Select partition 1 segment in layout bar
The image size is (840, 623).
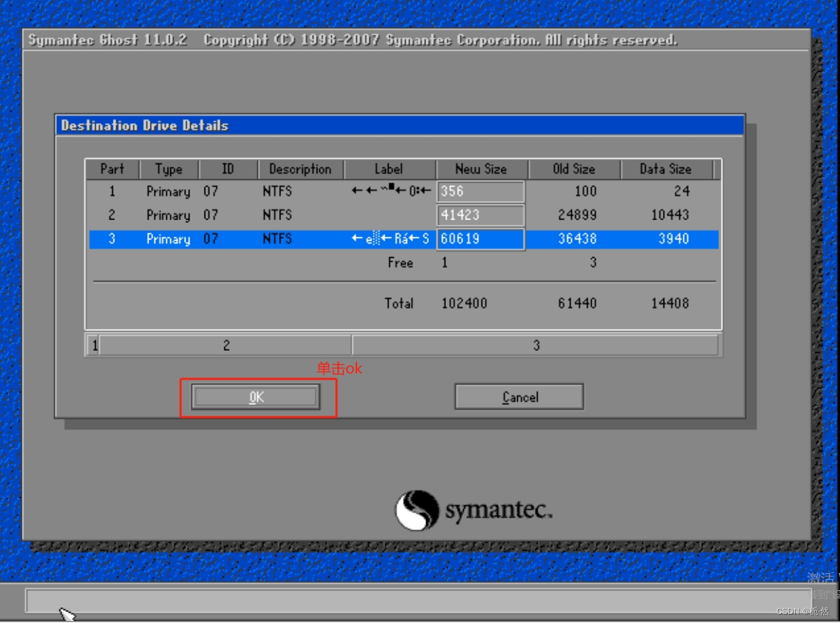tap(94, 345)
